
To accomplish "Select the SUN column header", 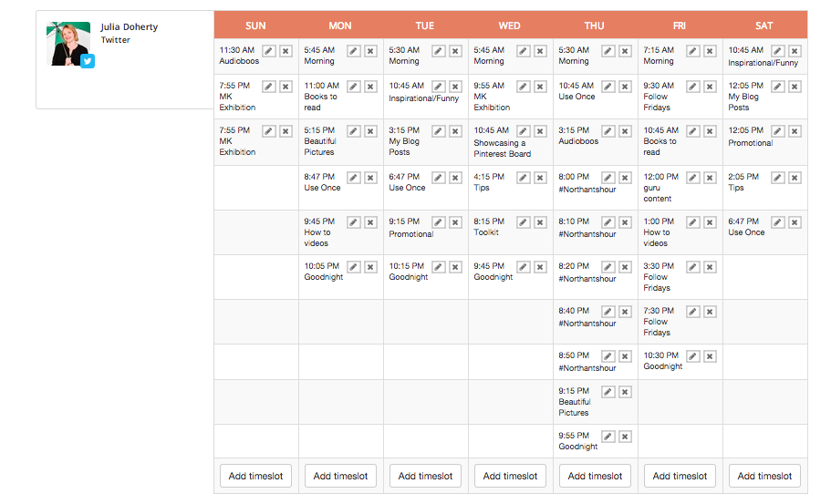I will coord(255,26).
